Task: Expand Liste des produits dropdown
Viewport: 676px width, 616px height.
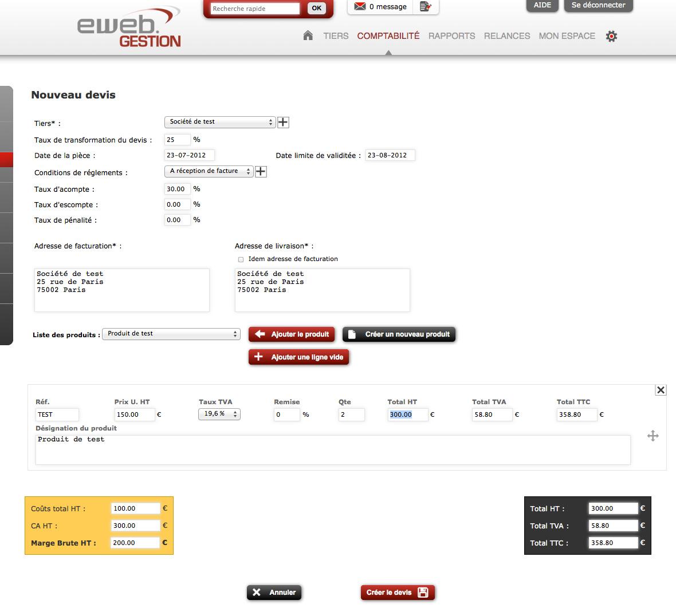Action: pyautogui.click(x=171, y=334)
